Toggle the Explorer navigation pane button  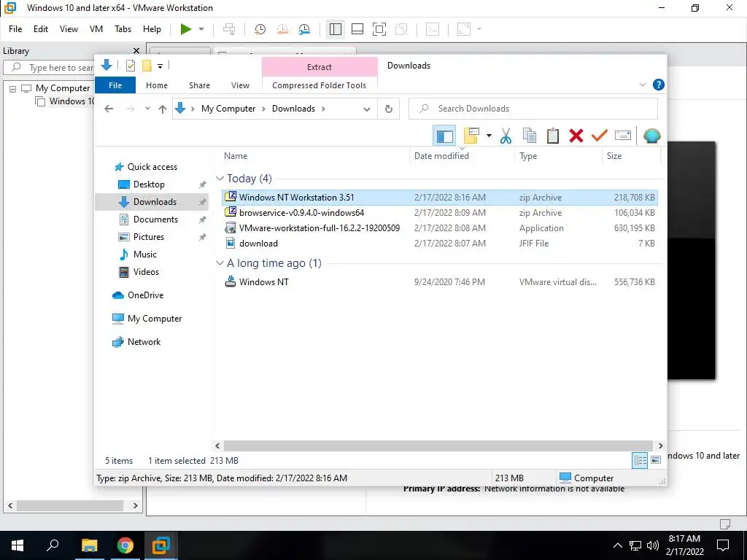tap(444, 136)
